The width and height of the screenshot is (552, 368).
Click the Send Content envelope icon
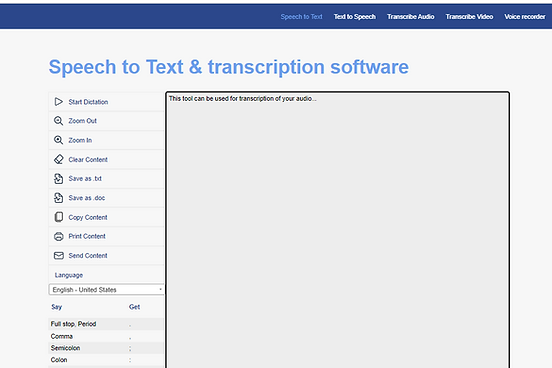58,255
